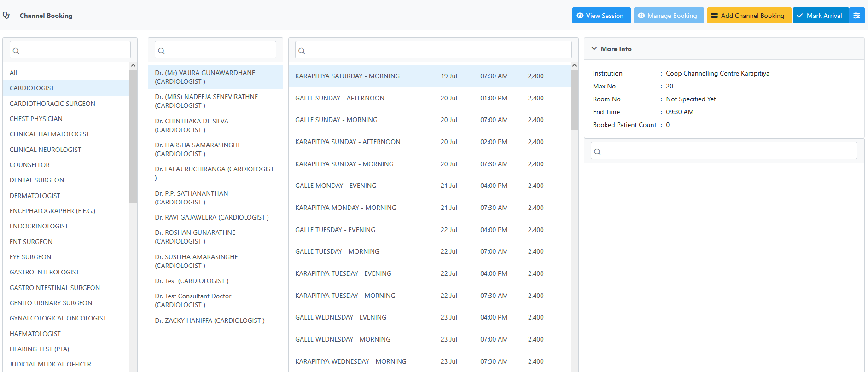
Task: Click Add Channel Booking button
Action: click(749, 16)
